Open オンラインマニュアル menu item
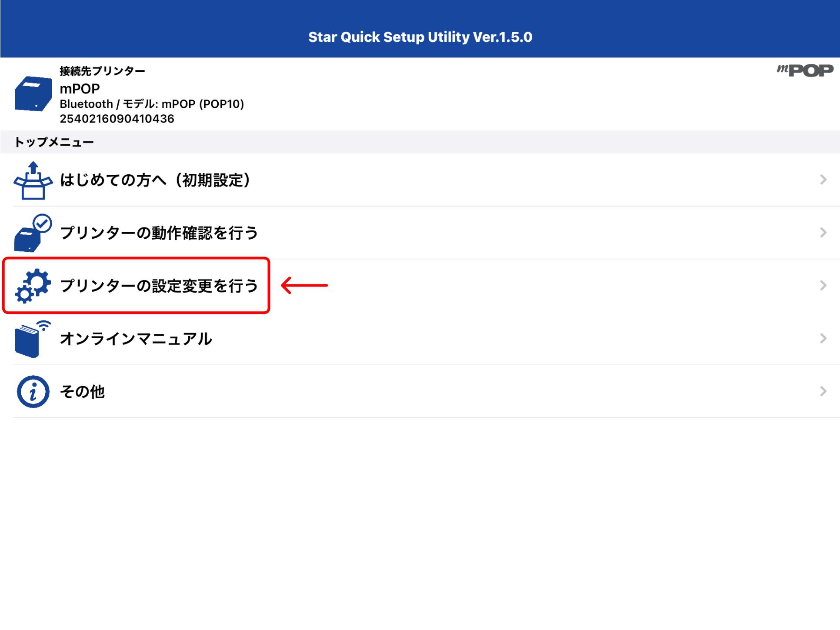840x630 pixels. click(x=420, y=339)
